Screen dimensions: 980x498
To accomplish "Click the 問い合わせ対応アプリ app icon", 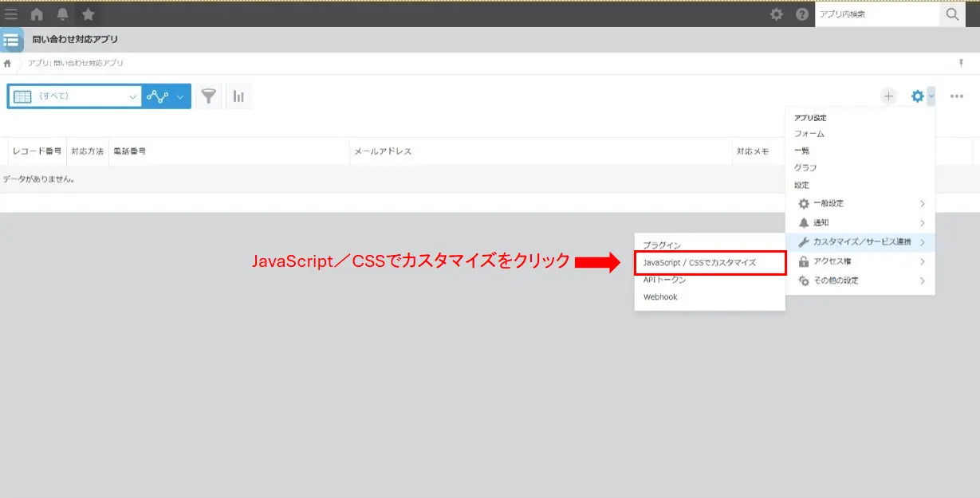I will click(x=11, y=39).
